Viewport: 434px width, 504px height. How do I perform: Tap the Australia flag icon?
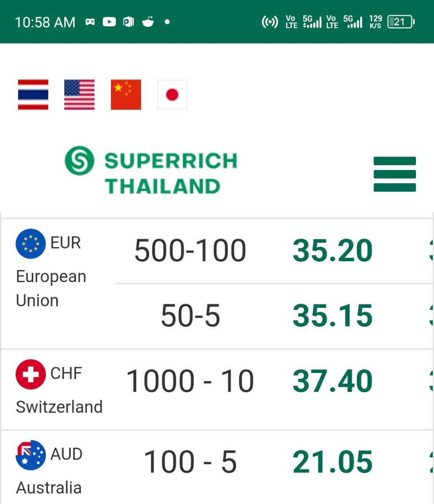click(31, 455)
